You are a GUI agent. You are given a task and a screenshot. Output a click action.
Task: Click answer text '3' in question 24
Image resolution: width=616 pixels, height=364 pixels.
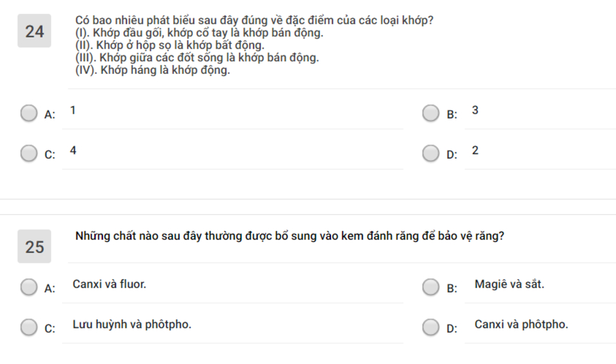pos(475,111)
